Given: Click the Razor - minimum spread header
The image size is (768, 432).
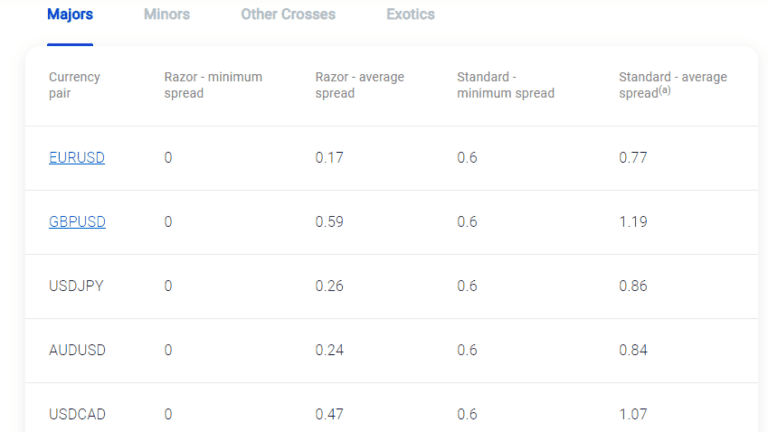Looking at the screenshot, I should (x=213, y=85).
